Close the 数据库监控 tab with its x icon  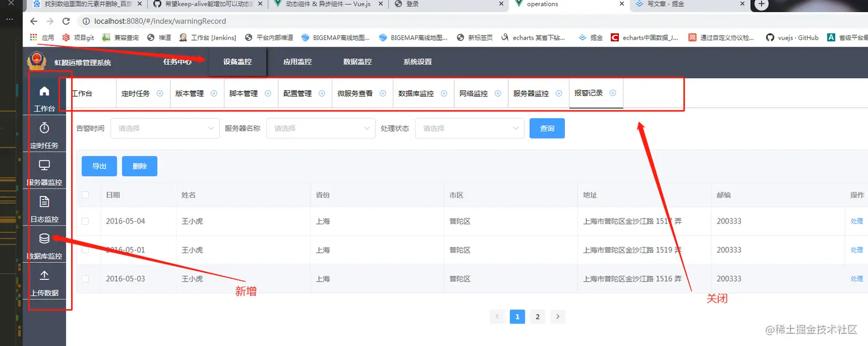point(444,93)
